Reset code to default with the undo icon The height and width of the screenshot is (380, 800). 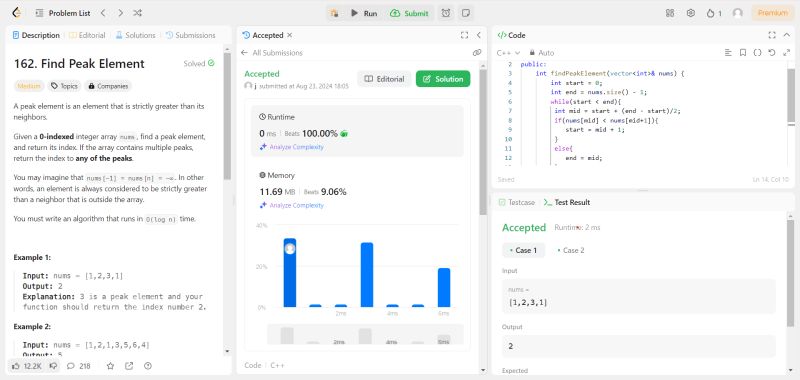(771, 53)
